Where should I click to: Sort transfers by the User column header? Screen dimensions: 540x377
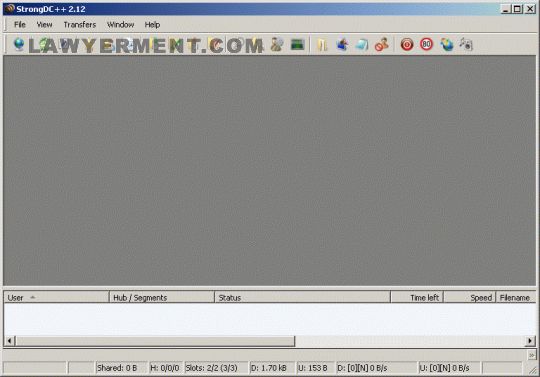[x=56, y=297]
